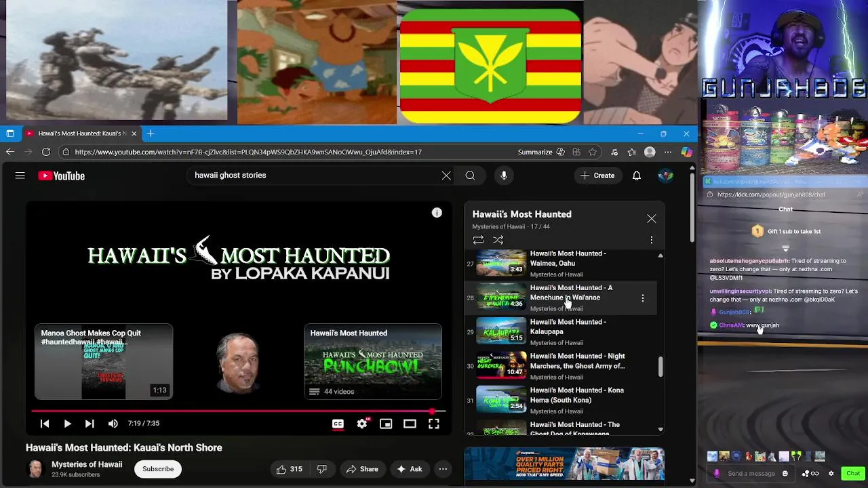Go back in the browser
This screenshot has height=488, width=868.
10,152
